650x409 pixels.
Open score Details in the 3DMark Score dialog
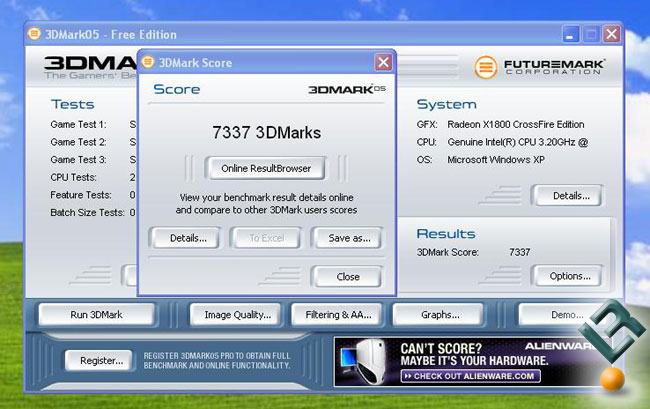(x=185, y=238)
